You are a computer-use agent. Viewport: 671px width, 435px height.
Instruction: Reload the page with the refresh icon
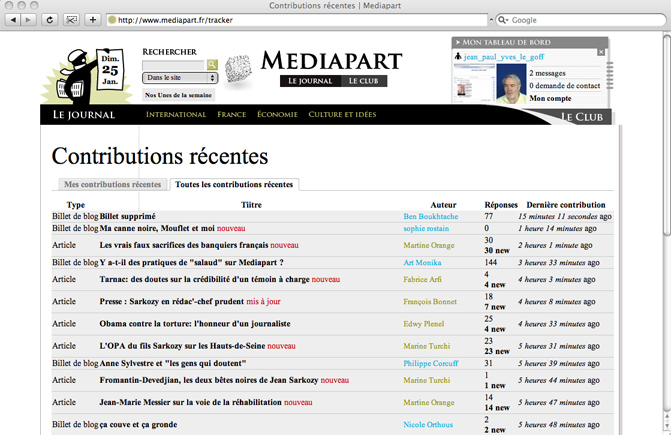coord(50,20)
